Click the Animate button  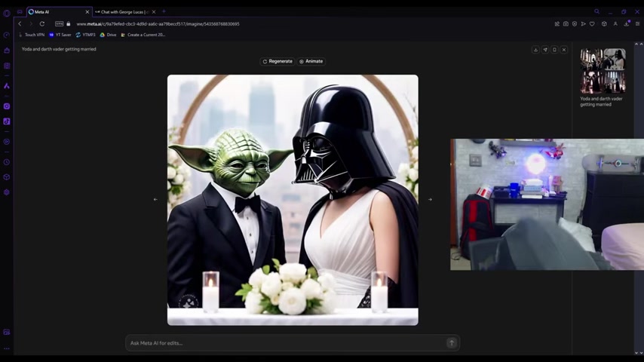coord(311,61)
